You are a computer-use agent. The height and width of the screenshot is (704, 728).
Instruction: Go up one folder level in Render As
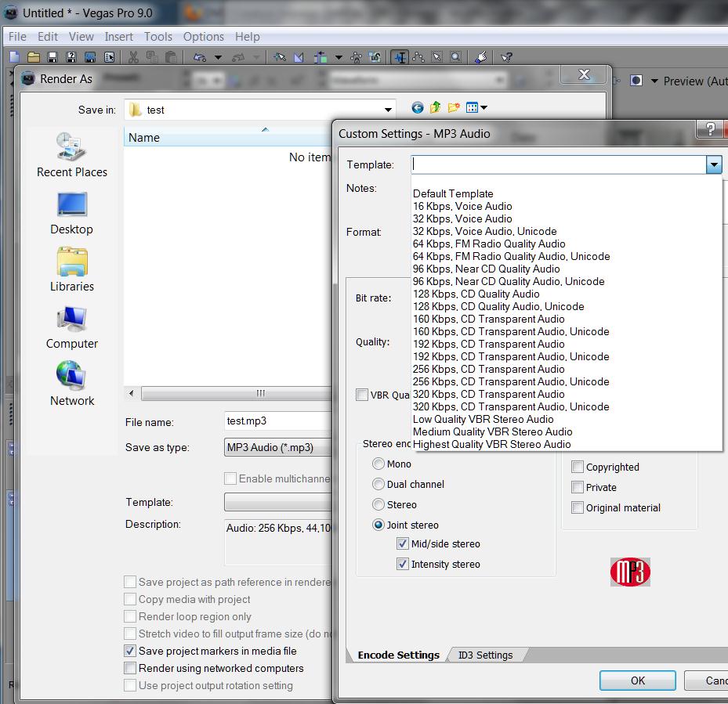(435, 107)
